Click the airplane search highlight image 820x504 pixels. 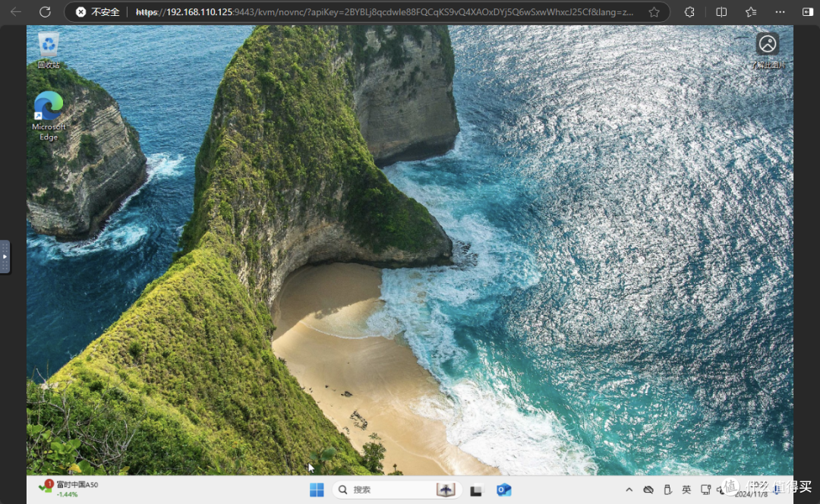click(x=446, y=490)
